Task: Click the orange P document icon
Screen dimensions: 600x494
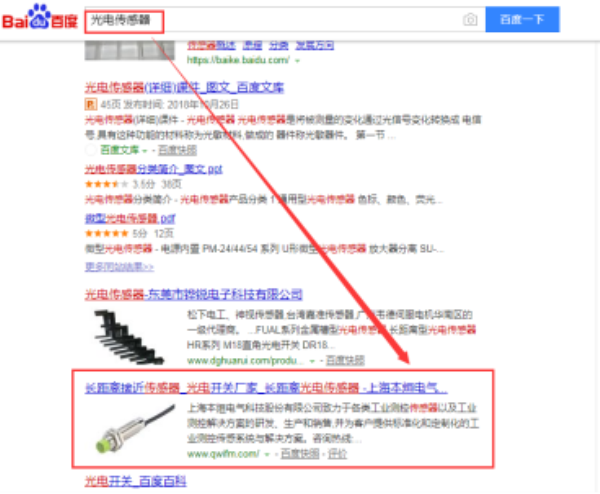Action: [91, 104]
